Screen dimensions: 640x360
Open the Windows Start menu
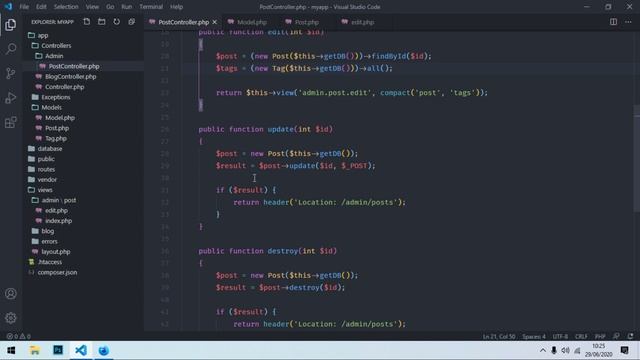pyautogui.click(x=11, y=350)
